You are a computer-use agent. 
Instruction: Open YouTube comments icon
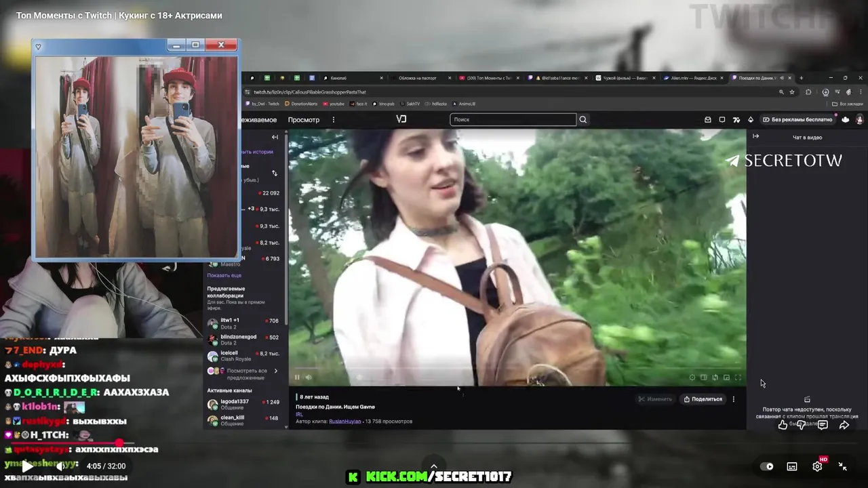point(823,425)
